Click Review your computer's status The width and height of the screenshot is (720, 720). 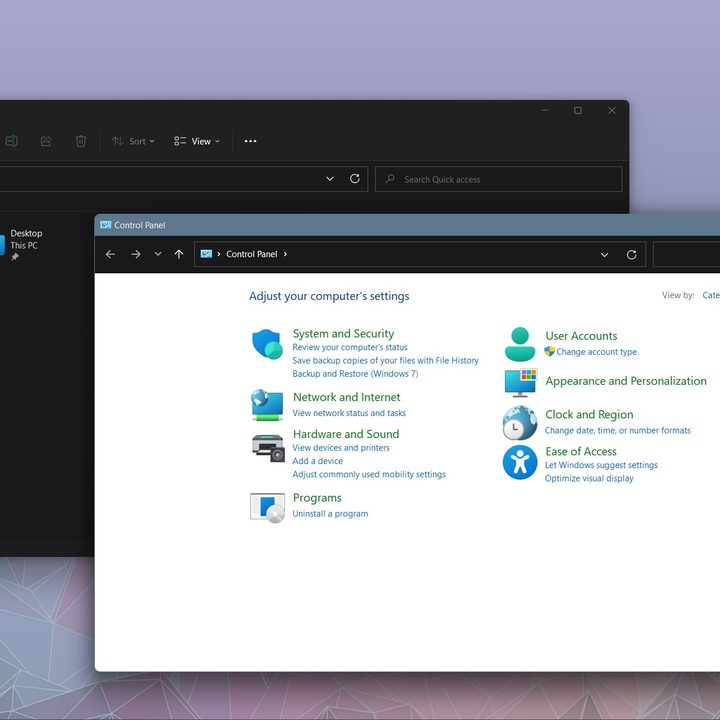(350, 347)
